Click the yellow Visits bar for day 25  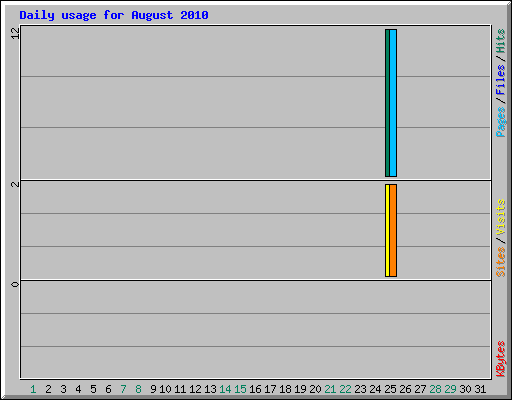pos(387,230)
